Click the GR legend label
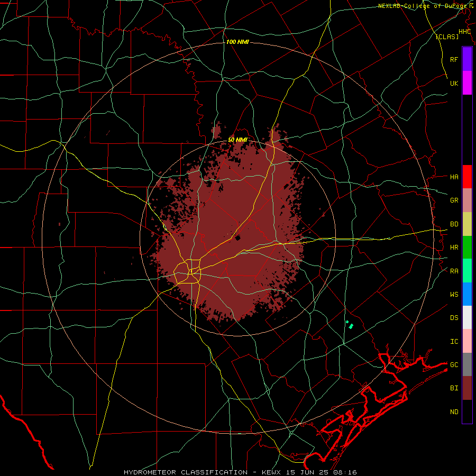The width and height of the screenshot is (476, 476). tap(454, 200)
